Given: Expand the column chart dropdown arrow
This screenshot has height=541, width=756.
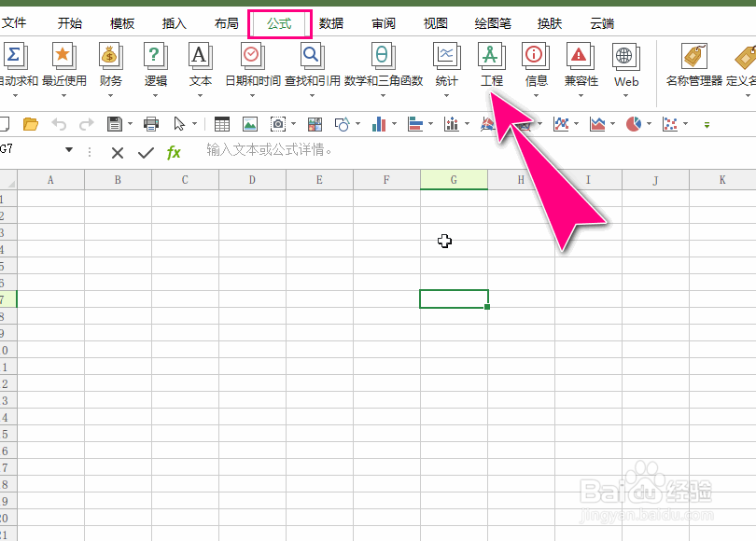Looking at the screenshot, I should (x=395, y=124).
